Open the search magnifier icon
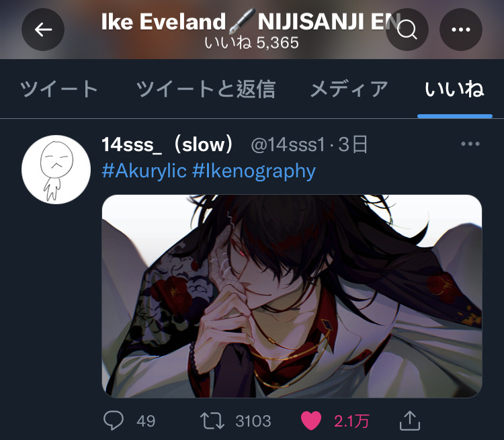The height and width of the screenshot is (440, 504). pos(407,30)
